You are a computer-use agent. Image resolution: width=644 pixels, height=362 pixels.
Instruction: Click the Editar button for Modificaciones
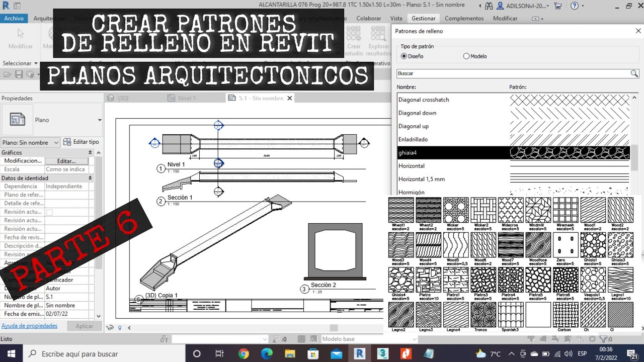point(66,161)
